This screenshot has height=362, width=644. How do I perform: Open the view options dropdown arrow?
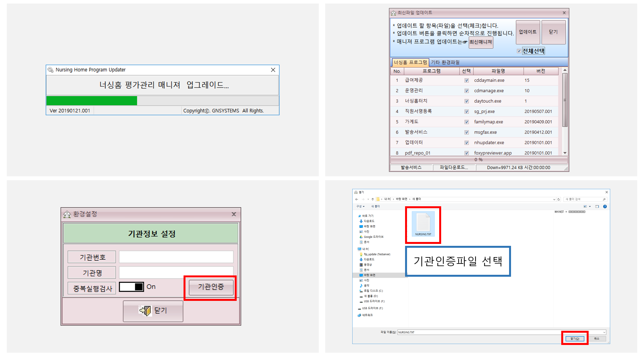click(590, 207)
